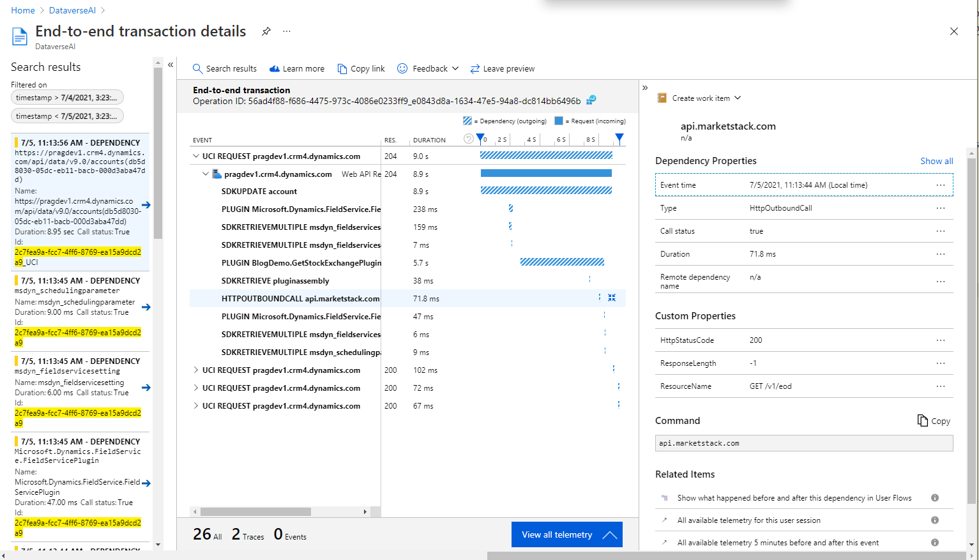The height and width of the screenshot is (560, 979).
Task: Open arrow for FieldServicePlugin result
Action: [146, 483]
